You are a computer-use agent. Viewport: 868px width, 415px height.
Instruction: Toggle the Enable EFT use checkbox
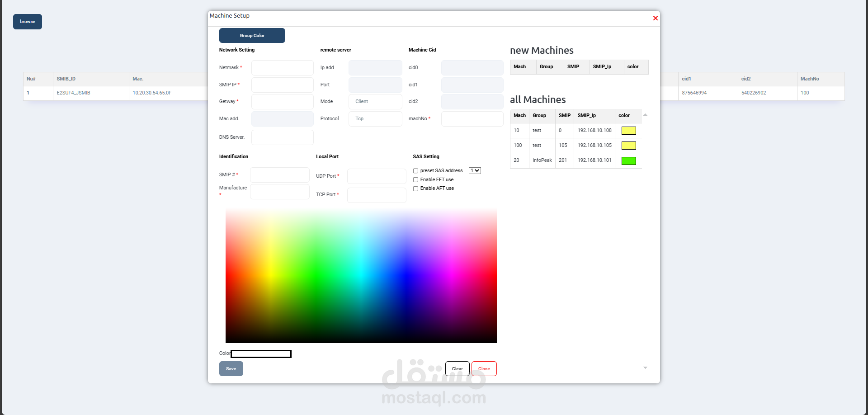click(x=415, y=180)
